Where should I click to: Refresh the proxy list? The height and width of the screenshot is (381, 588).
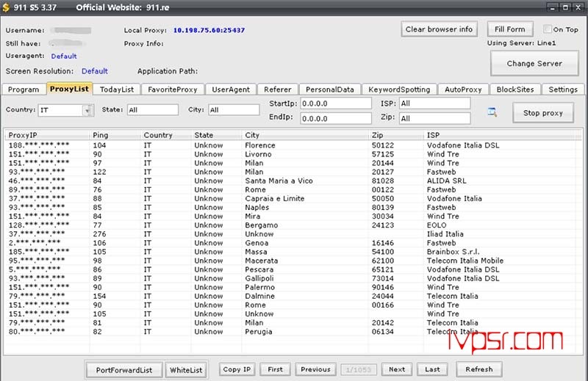click(x=479, y=369)
